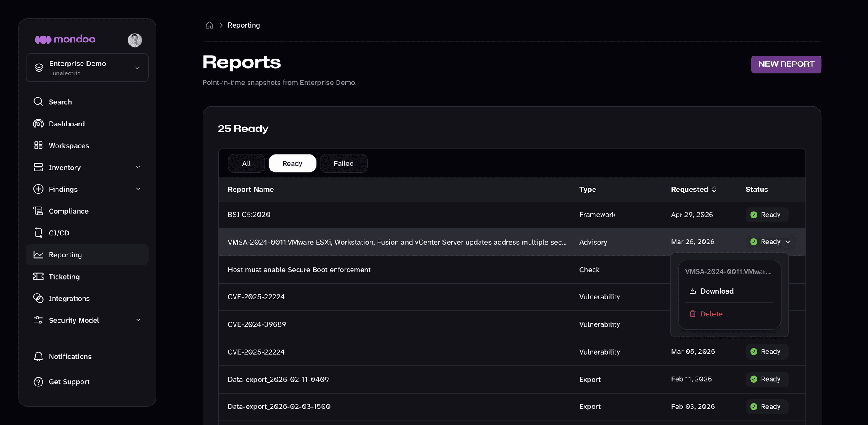Click the Inventory server icon
Viewport: 868px width, 425px height.
38,167
